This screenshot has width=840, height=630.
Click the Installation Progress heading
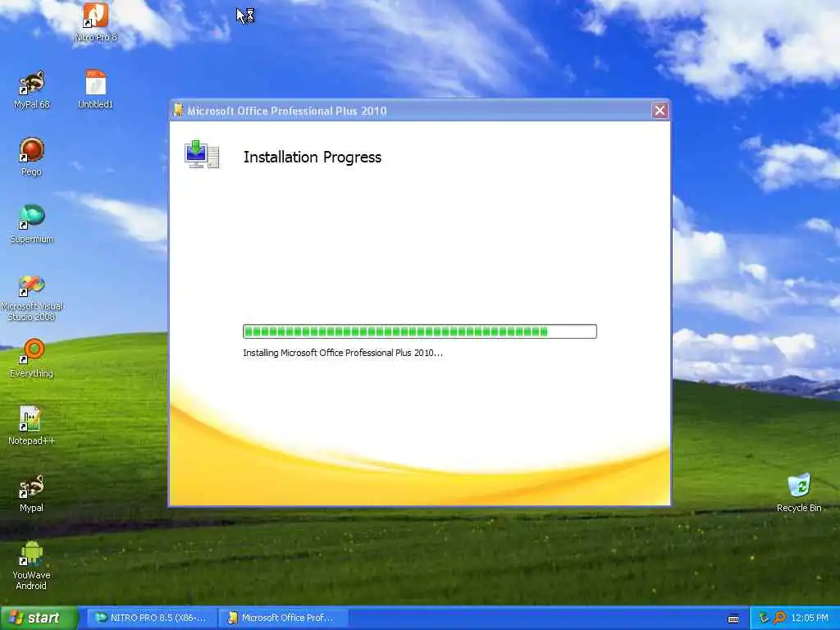pyautogui.click(x=313, y=157)
